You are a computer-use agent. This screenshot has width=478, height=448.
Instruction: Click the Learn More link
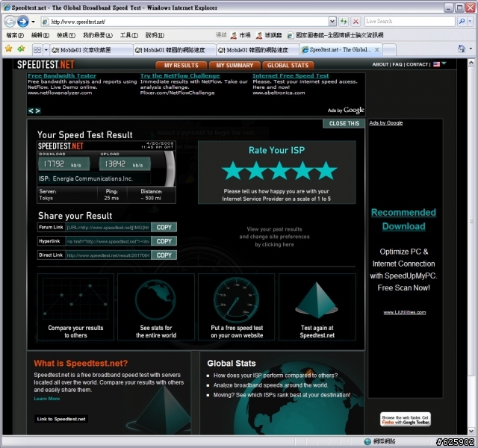[46, 399]
